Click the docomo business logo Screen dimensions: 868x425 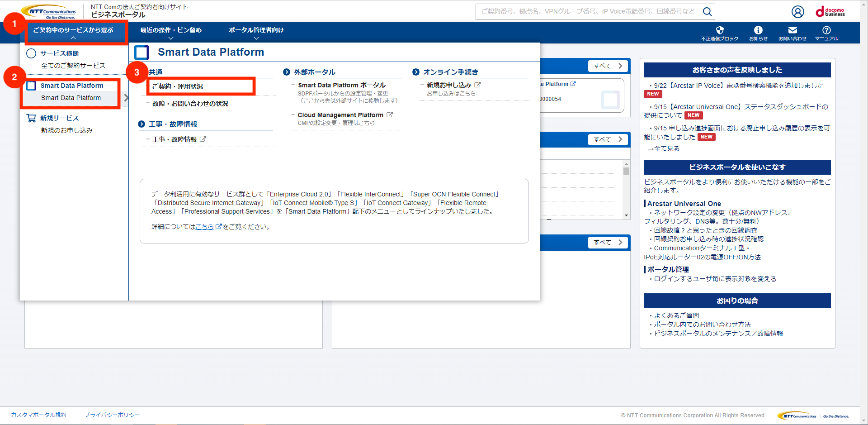(830, 12)
